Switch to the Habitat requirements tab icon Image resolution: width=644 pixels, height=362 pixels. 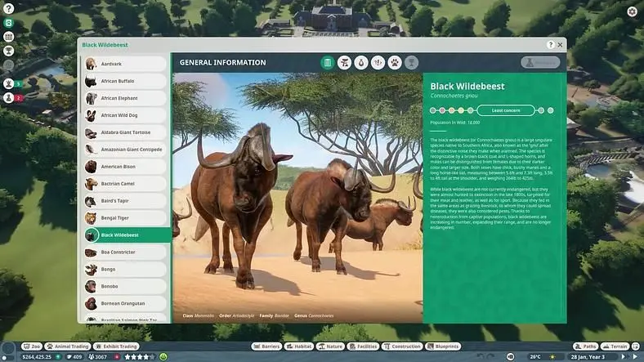tap(344, 63)
